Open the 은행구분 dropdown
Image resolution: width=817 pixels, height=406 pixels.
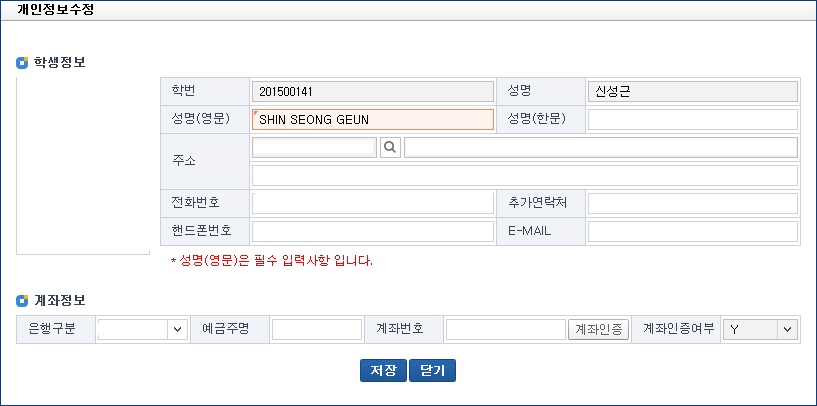[142, 329]
